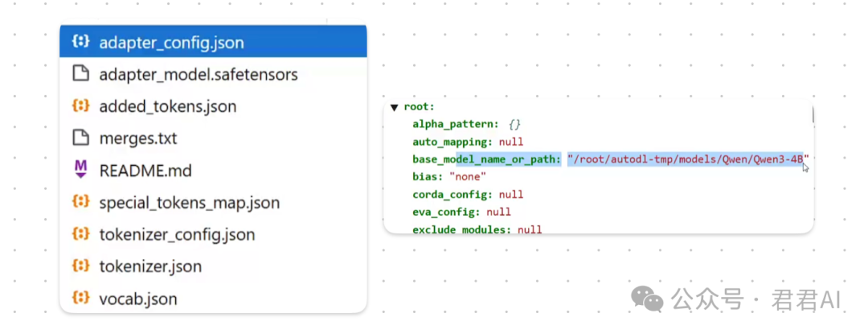This screenshot has height=334, width=868.
Task: Click the adapter_model.safetensors file icon
Action: point(81,74)
